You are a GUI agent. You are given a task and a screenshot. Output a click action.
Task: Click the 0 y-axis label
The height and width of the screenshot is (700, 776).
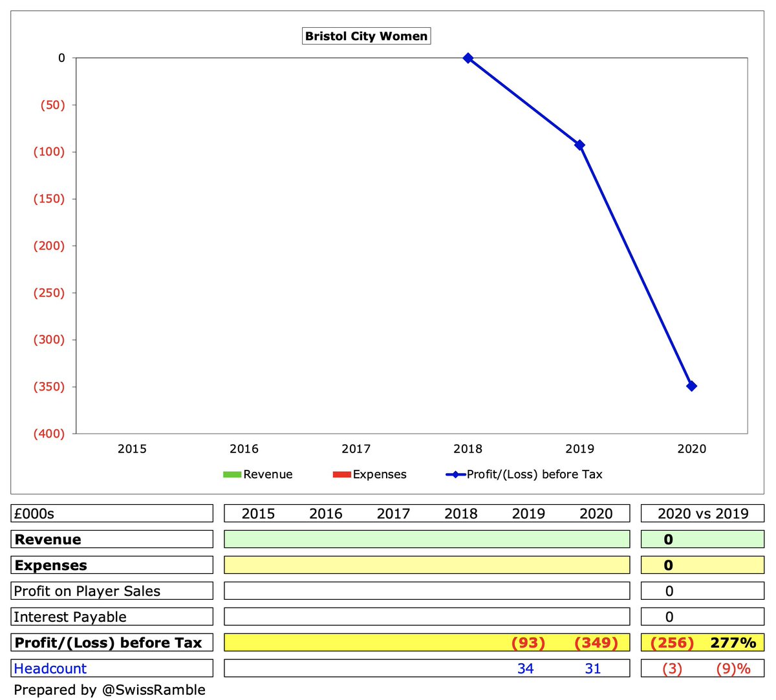point(61,58)
